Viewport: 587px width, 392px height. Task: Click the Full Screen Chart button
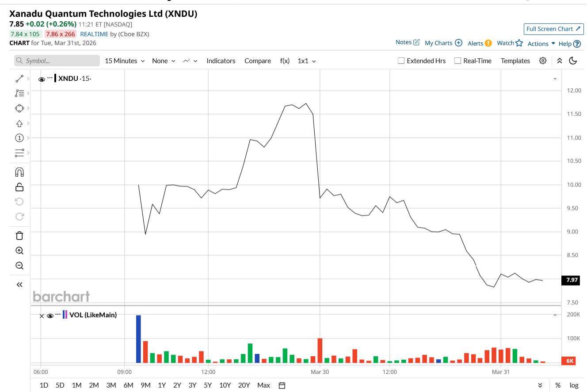coord(554,29)
